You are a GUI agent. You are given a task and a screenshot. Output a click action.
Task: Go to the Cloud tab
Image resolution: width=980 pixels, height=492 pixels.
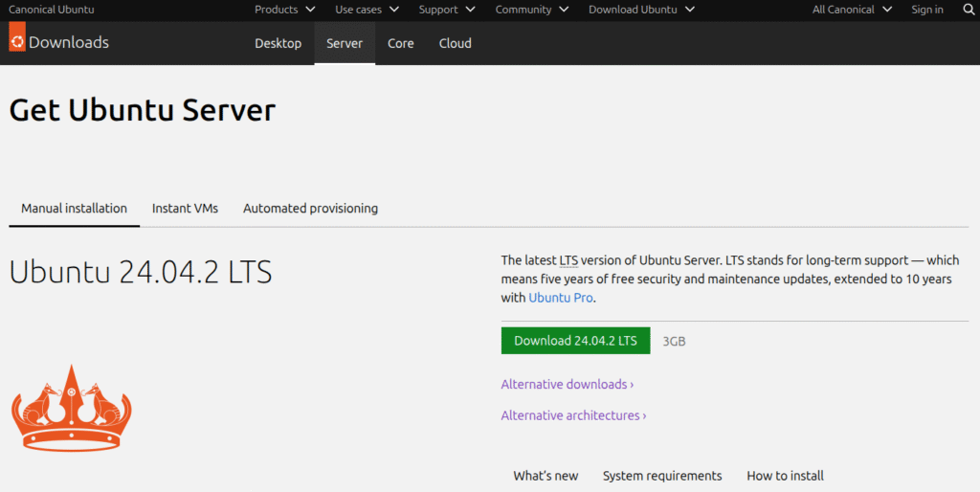pos(455,43)
